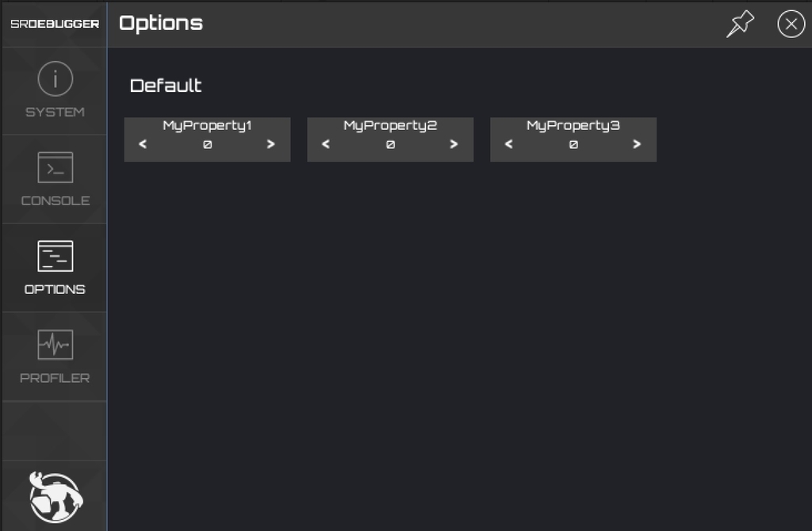Close the debugger panel
Screen dimensions: 812x531
click(x=791, y=24)
